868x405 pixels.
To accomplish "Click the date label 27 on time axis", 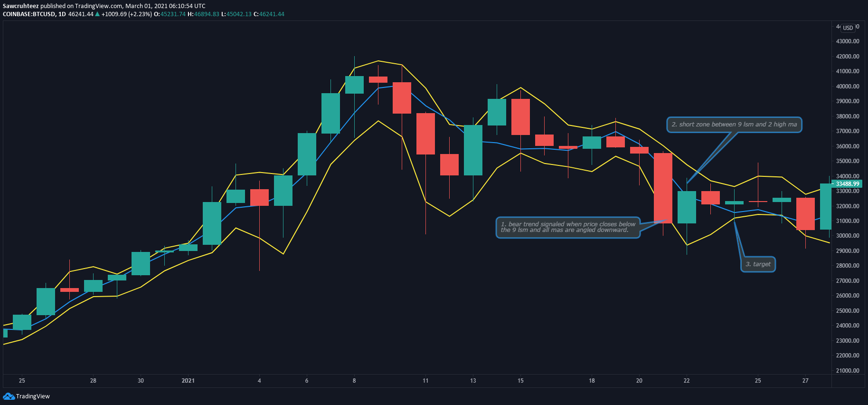I will click(x=805, y=381).
